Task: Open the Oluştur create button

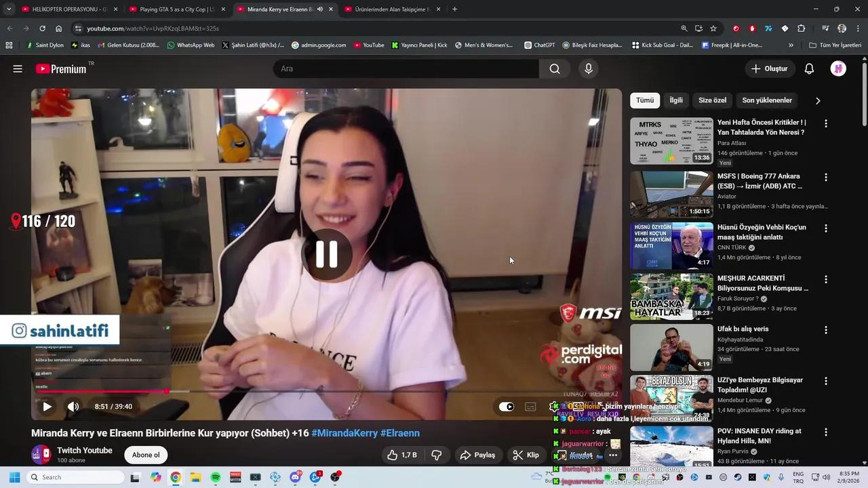Action: 770,68
